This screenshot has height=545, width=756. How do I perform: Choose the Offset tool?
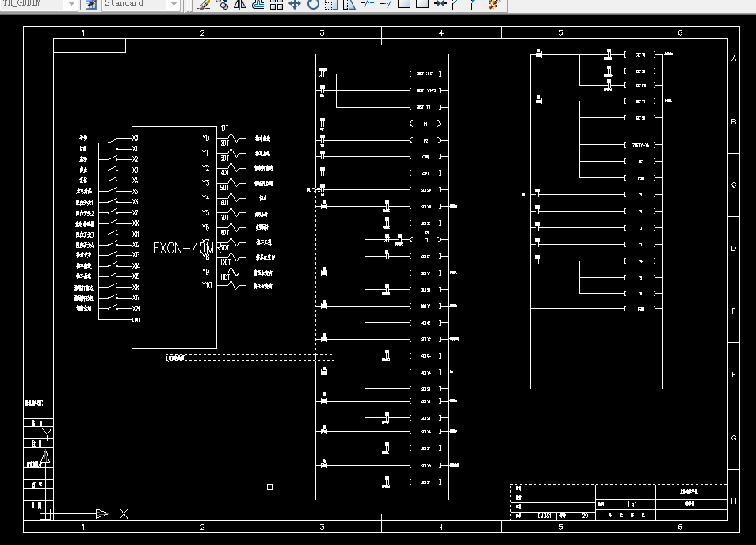coord(258,4)
